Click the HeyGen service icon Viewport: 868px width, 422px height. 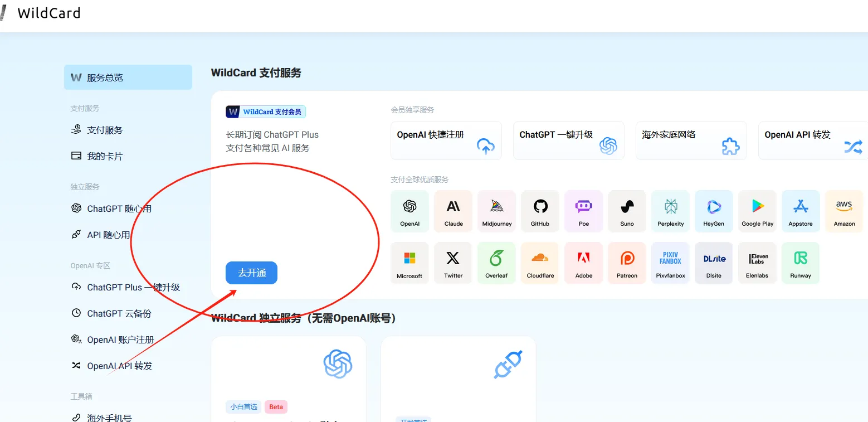pyautogui.click(x=714, y=211)
